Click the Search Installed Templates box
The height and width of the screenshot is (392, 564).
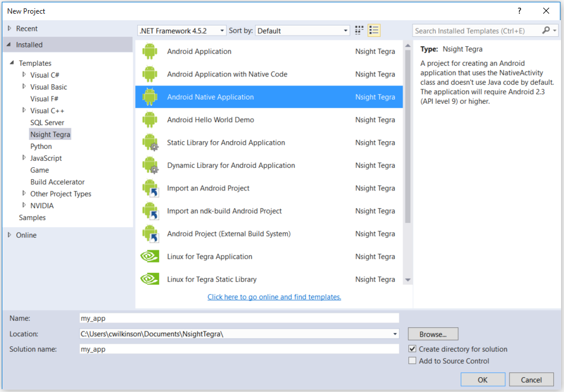[477, 31]
